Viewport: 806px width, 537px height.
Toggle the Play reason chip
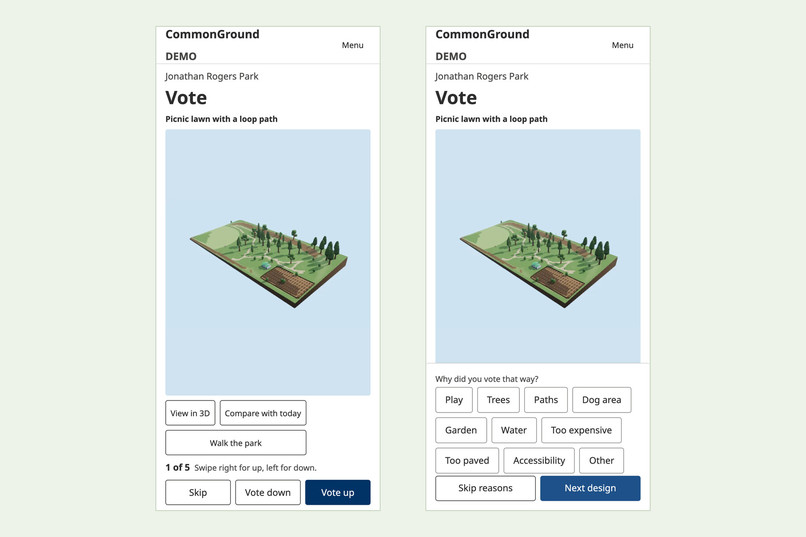point(454,400)
